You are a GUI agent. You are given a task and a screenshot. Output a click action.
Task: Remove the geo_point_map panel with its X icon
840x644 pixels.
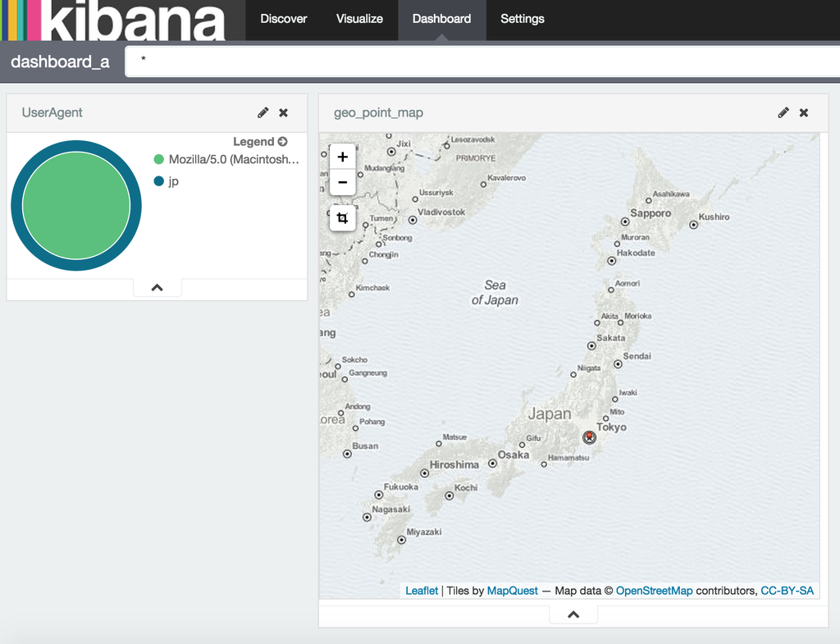click(803, 112)
